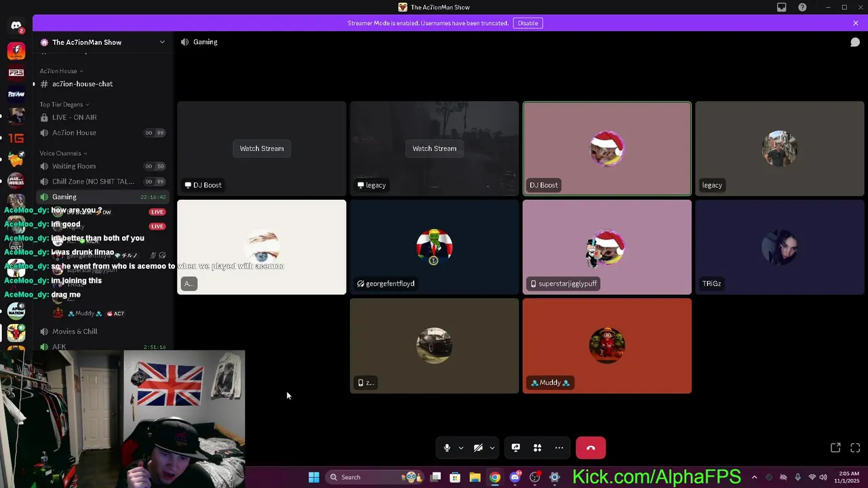Launch Microsoft Store from taskbar
This screenshot has height=488, width=868.
point(455,477)
